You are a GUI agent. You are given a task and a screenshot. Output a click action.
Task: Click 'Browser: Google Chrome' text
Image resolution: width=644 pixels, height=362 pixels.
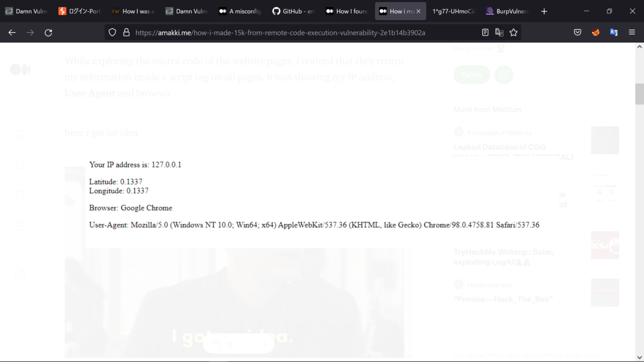tap(130, 208)
